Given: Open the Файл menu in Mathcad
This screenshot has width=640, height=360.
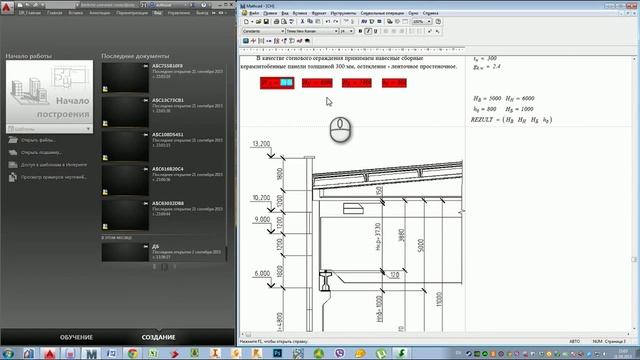Looking at the screenshot, I should pos(254,13).
